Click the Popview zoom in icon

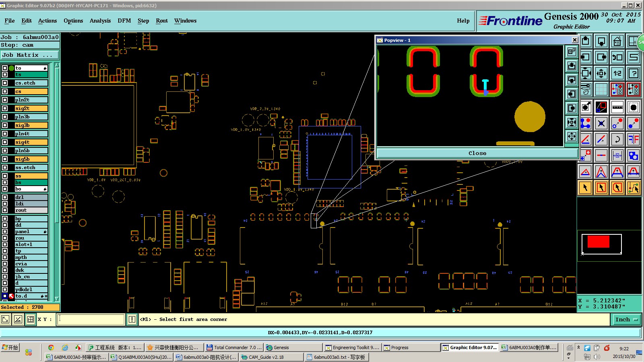572,122
